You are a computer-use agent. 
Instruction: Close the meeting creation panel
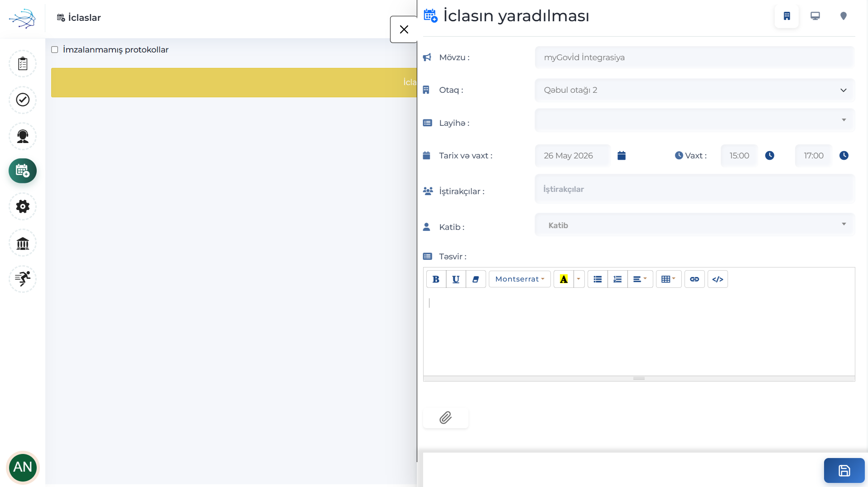pyautogui.click(x=404, y=29)
